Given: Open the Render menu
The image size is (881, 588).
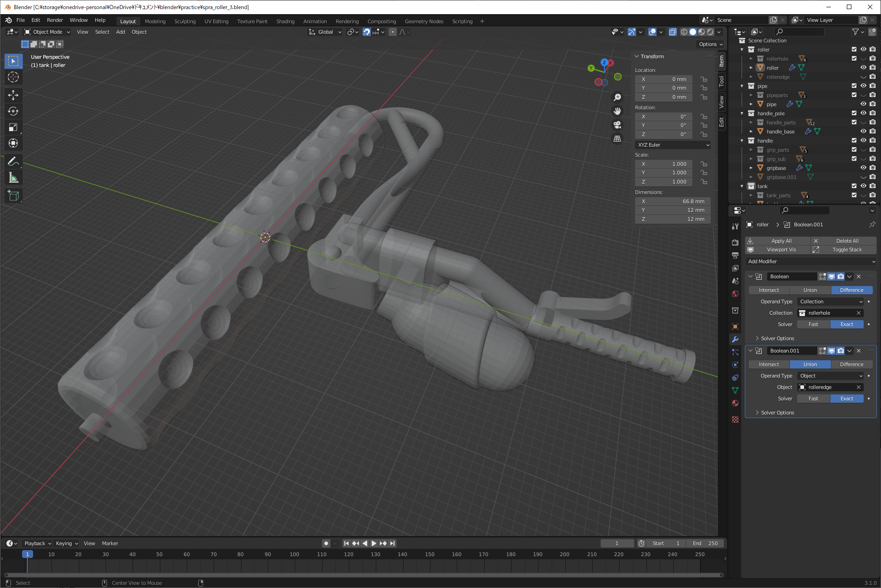Looking at the screenshot, I should point(55,20).
